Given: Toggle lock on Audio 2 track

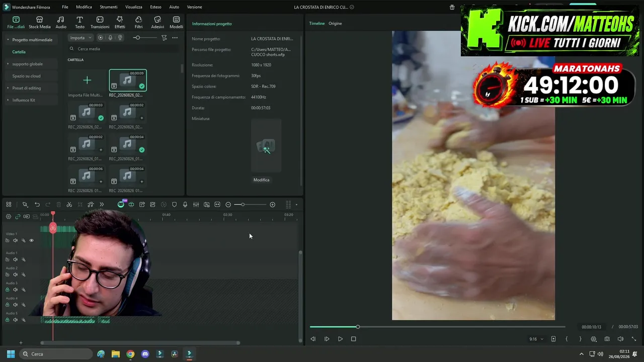Looking at the screenshot, I should (7, 275).
